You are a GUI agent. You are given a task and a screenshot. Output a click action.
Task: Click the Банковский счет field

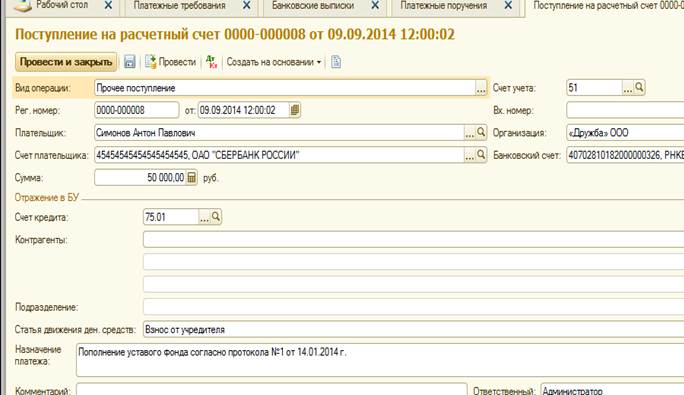[625, 155]
